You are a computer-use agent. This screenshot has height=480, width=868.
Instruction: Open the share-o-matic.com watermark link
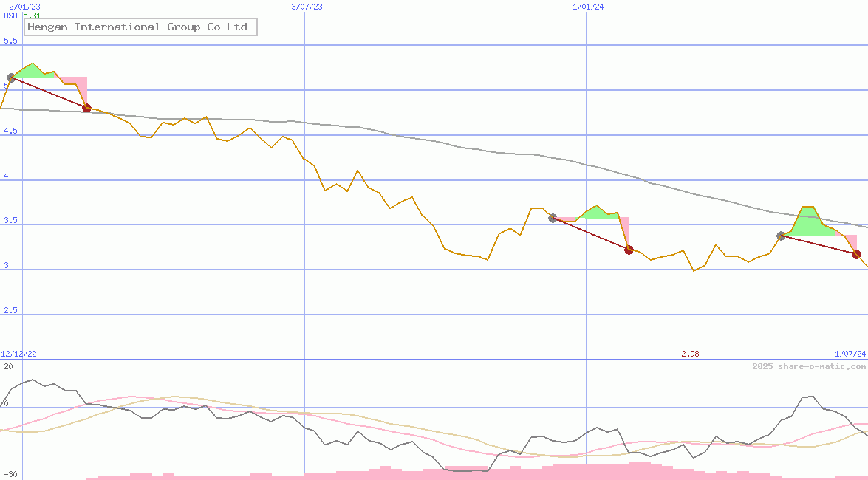tap(809, 366)
